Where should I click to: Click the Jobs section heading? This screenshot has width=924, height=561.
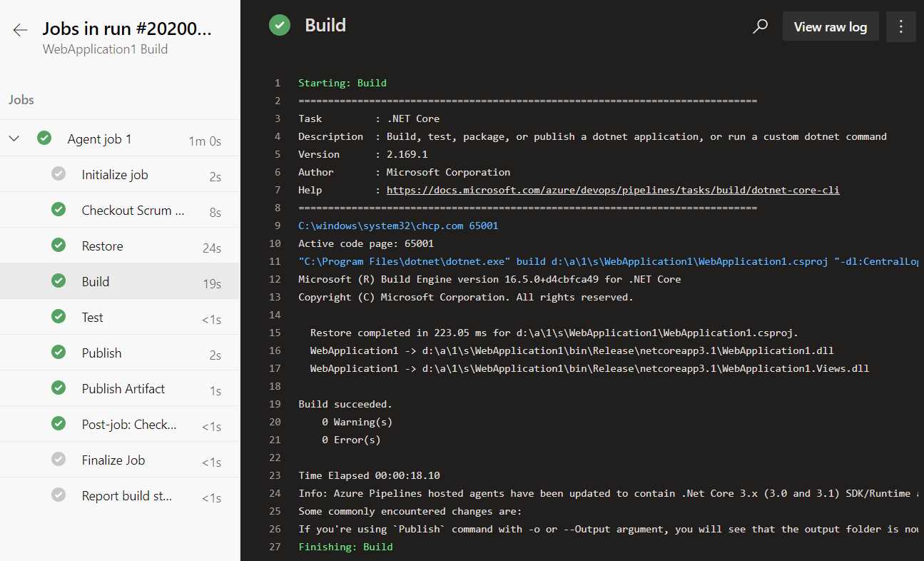coord(21,99)
